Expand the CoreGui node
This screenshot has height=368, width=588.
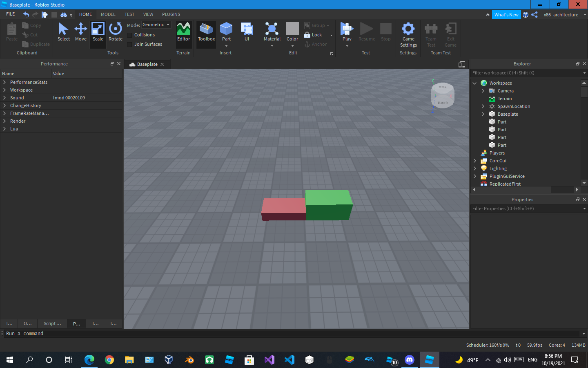click(474, 161)
